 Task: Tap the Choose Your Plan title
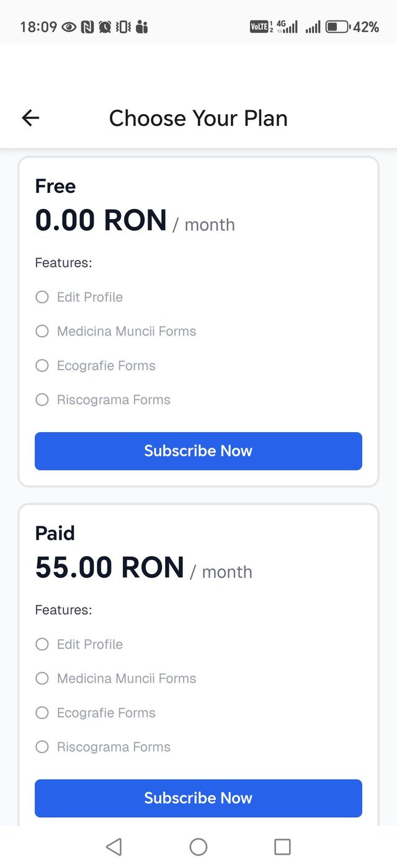tap(198, 118)
